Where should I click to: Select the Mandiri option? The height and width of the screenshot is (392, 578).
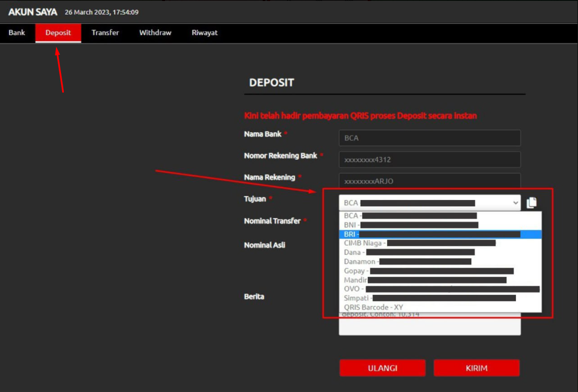(356, 280)
